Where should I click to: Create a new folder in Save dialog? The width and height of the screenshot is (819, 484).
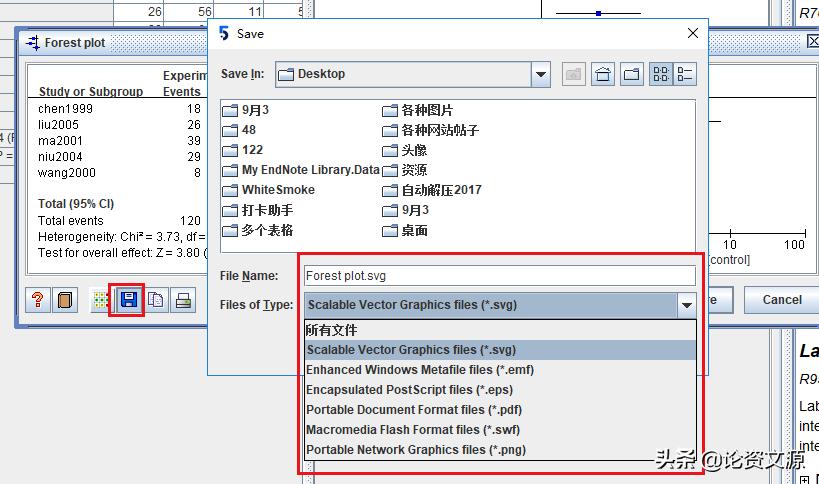[632, 74]
